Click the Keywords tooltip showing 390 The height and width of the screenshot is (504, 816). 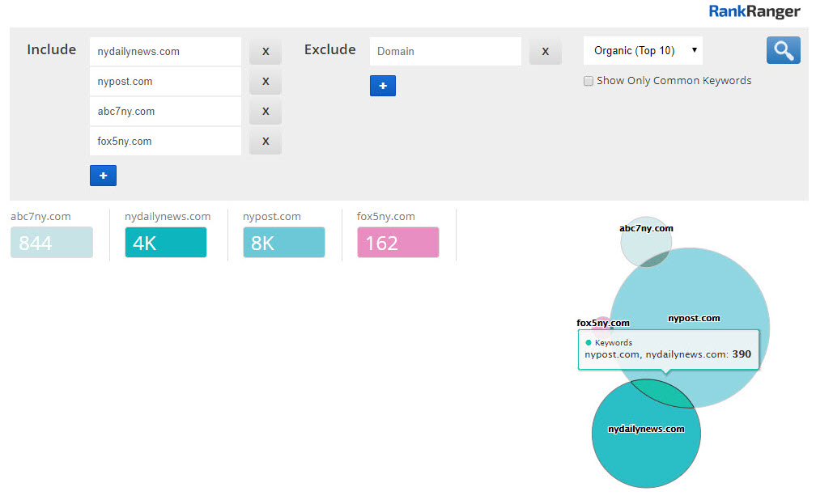click(x=668, y=349)
